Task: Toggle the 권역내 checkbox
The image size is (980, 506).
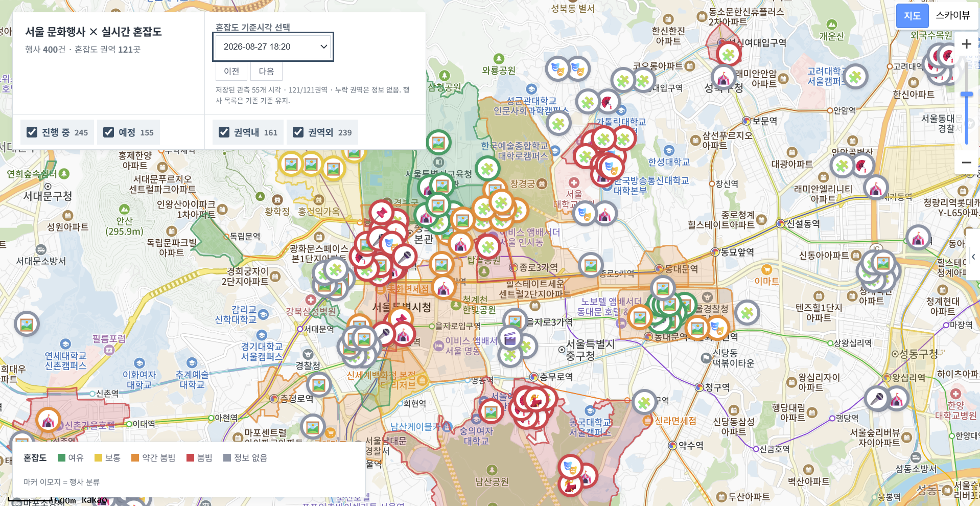Action: (224, 132)
